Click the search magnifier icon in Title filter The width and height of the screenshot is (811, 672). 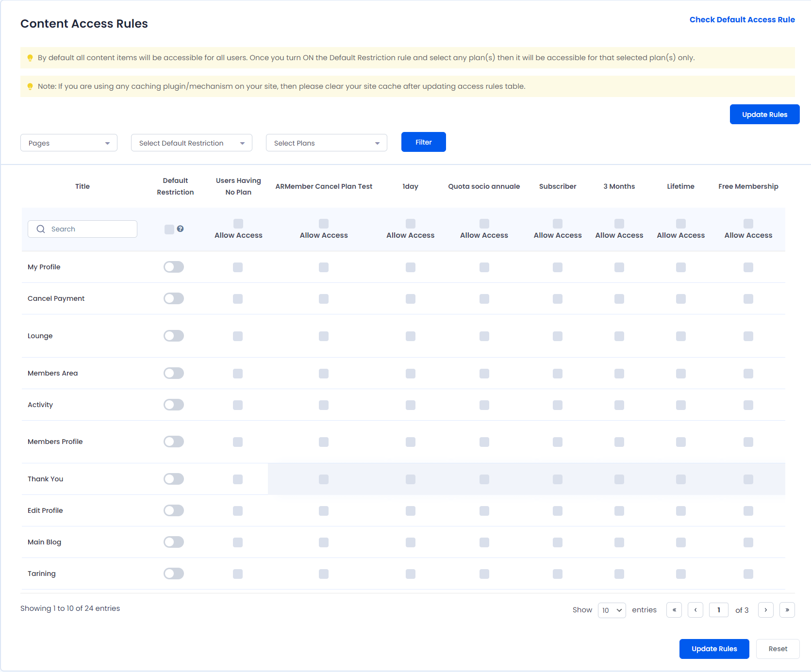pos(41,229)
